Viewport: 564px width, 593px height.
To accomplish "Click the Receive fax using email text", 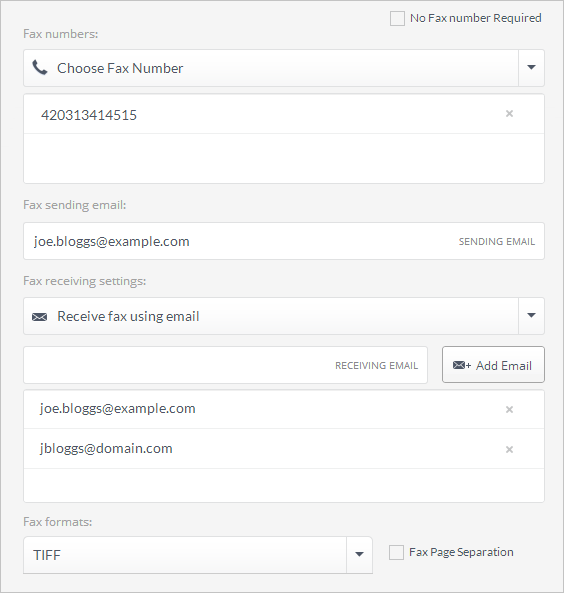I will [128, 316].
